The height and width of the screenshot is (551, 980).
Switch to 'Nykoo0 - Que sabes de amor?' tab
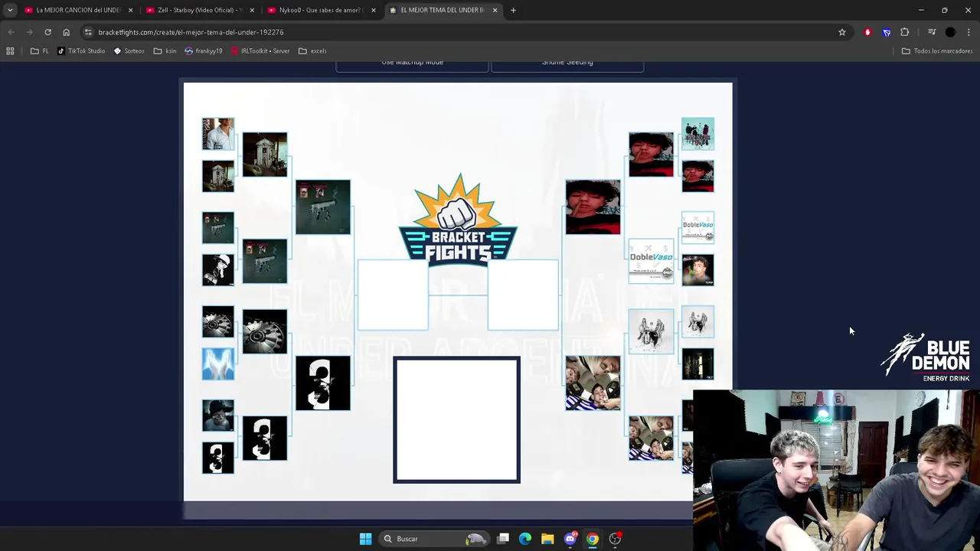click(320, 10)
